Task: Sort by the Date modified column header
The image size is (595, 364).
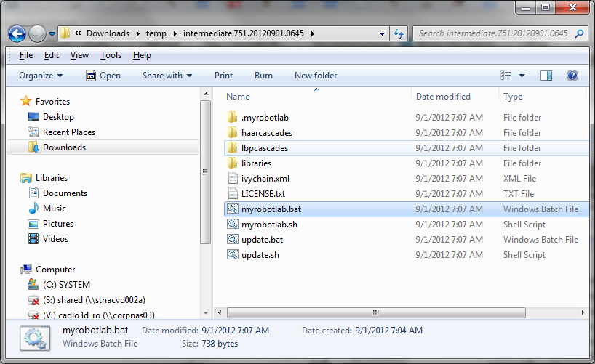Action: click(x=443, y=97)
